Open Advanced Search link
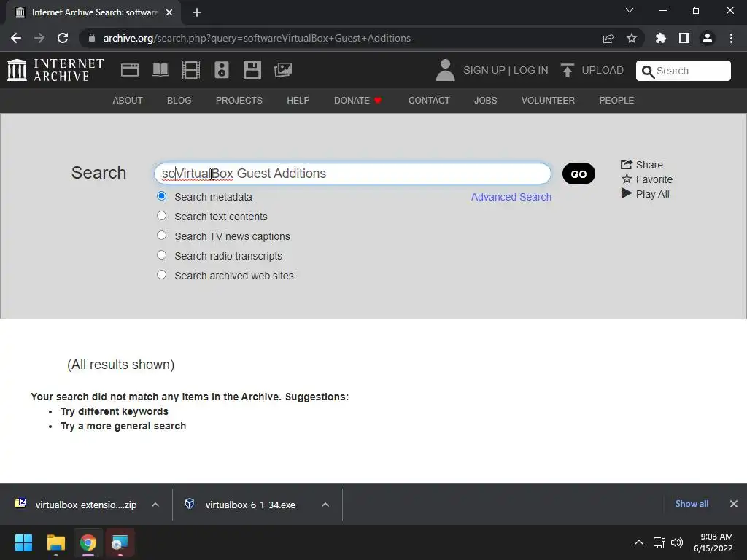The image size is (747, 560). [x=511, y=197]
